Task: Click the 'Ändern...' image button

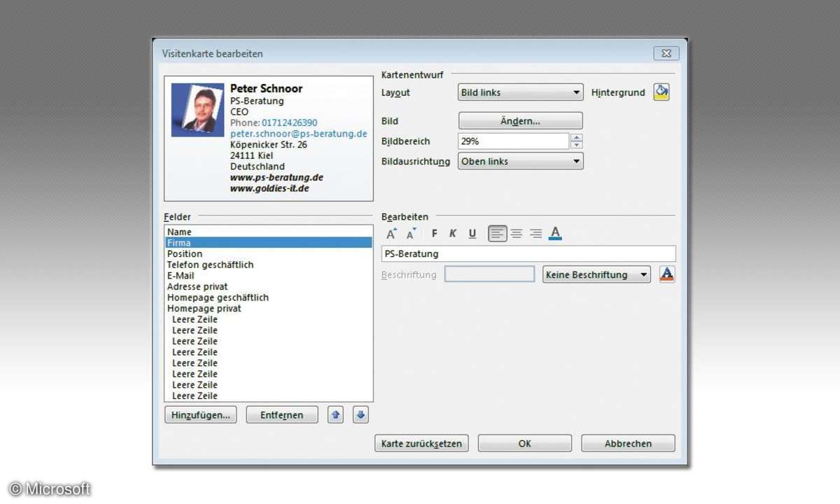Action: [520, 120]
